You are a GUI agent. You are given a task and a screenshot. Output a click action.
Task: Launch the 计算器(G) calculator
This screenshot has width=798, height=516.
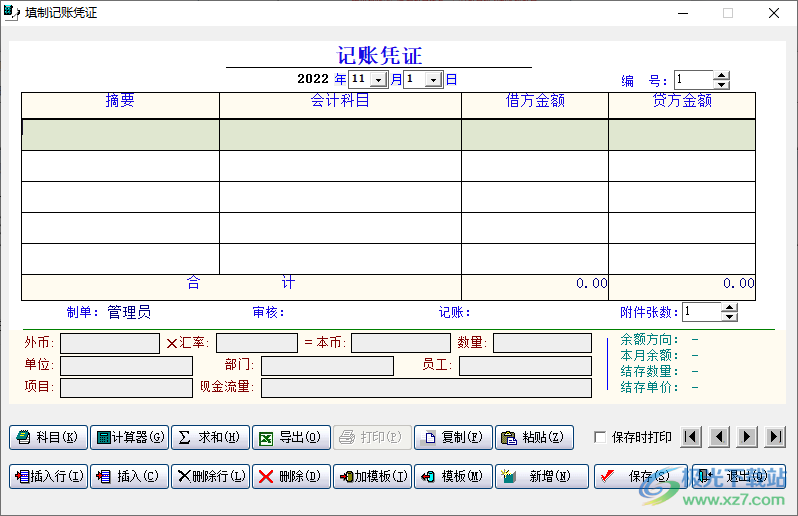tap(129, 437)
